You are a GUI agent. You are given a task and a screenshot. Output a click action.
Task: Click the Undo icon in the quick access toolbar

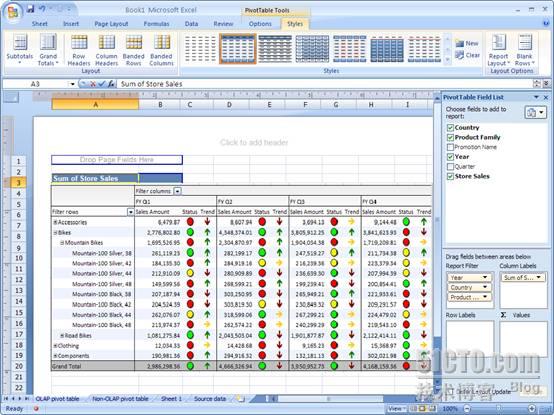point(42,8)
